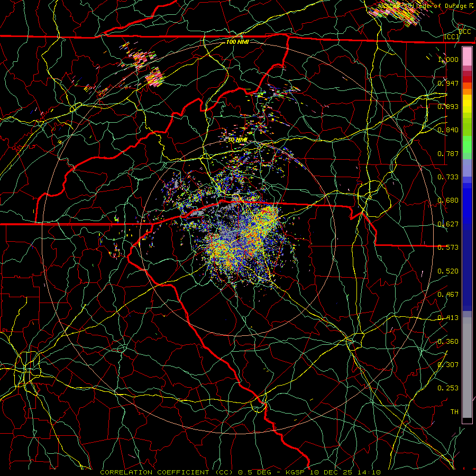
Task: Click the 100 NMI range ring label
Action: [x=237, y=42]
